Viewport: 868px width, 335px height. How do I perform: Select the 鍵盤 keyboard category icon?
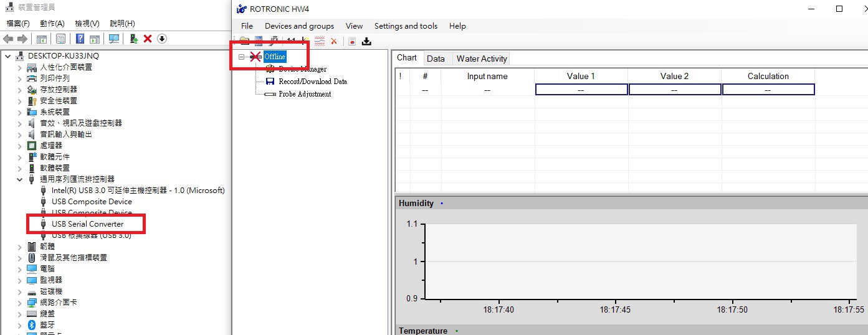pyautogui.click(x=32, y=313)
